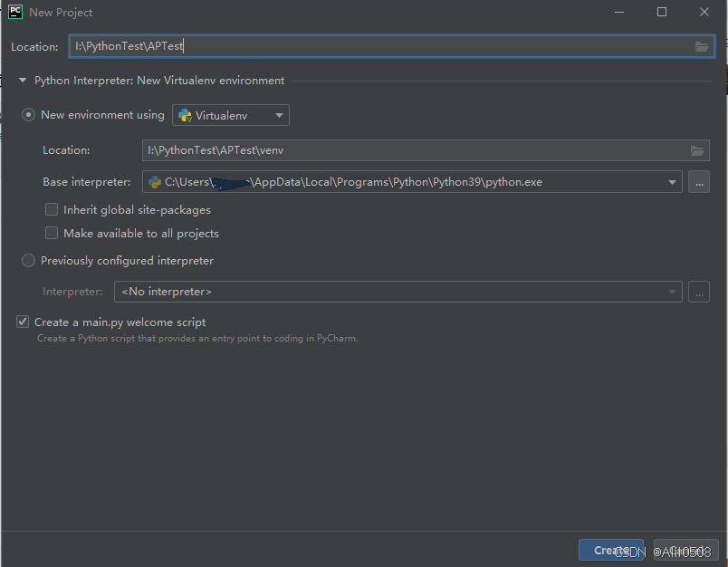
Task: Click the PyCharm logo in title bar
Action: [x=13, y=12]
